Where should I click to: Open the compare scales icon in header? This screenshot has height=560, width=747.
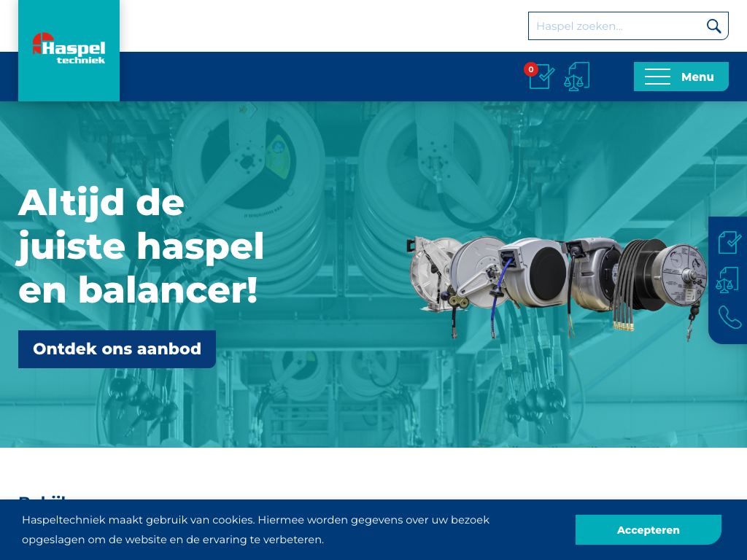pos(576,77)
